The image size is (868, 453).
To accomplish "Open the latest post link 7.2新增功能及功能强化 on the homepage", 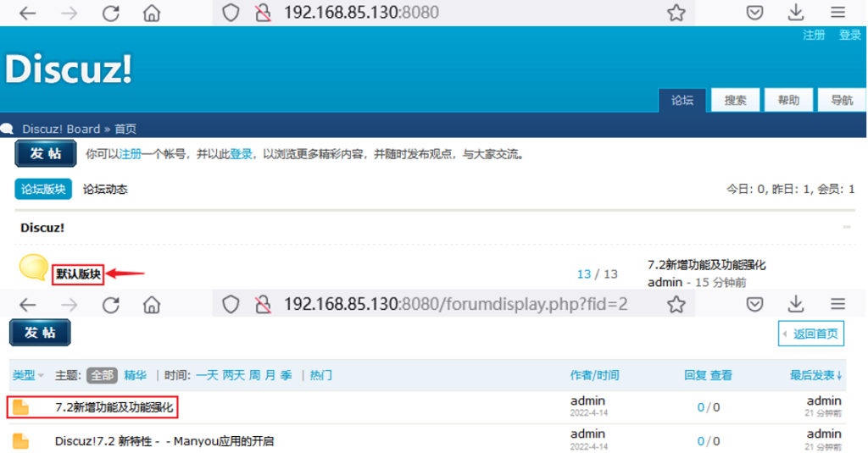I will pos(706,265).
